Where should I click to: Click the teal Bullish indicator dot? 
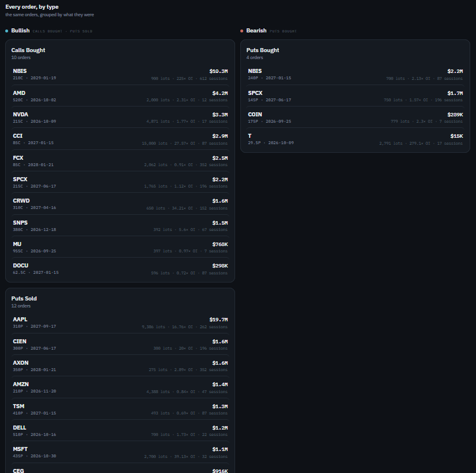coord(7,31)
